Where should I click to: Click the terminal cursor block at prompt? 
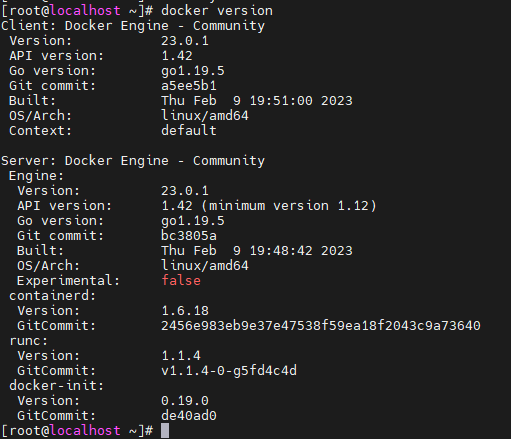(165, 430)
